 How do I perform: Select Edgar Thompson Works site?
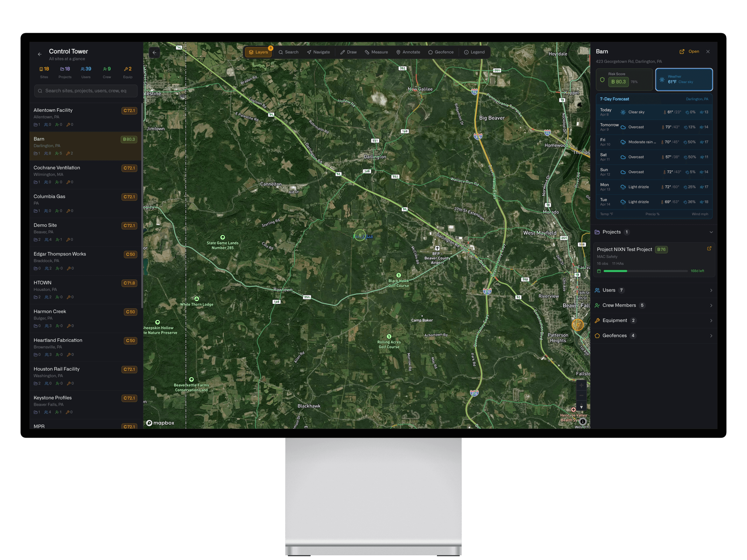tap(85, 261)
